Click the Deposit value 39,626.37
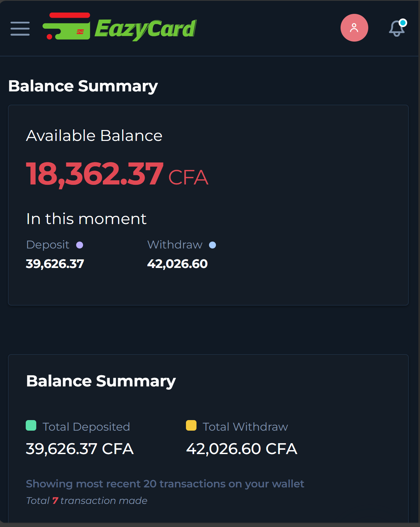Viewport: 420px width, 527px height. 55,264
